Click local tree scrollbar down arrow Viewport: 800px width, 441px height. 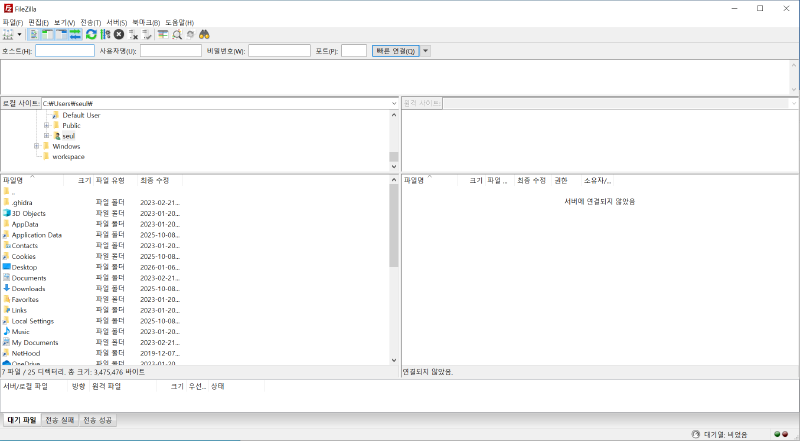point(393,166)
